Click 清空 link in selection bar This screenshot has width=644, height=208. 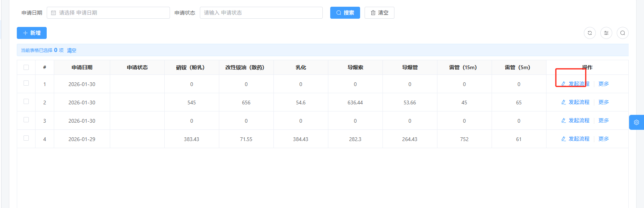(72, 51)
